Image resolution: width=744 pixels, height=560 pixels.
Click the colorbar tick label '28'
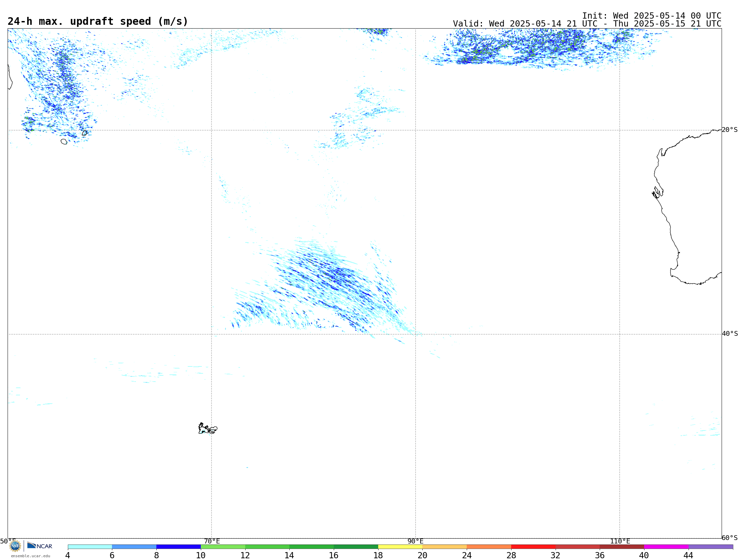[511, 555]
